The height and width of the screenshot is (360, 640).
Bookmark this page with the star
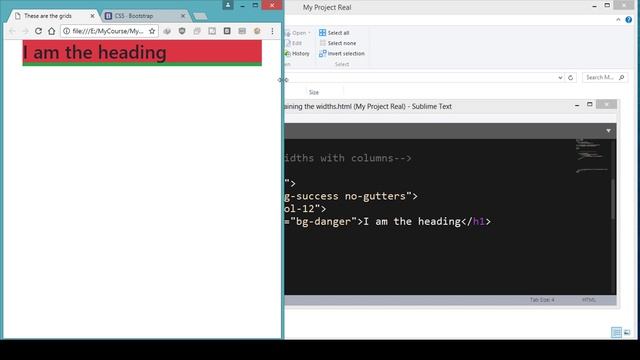tap(152, 31)
